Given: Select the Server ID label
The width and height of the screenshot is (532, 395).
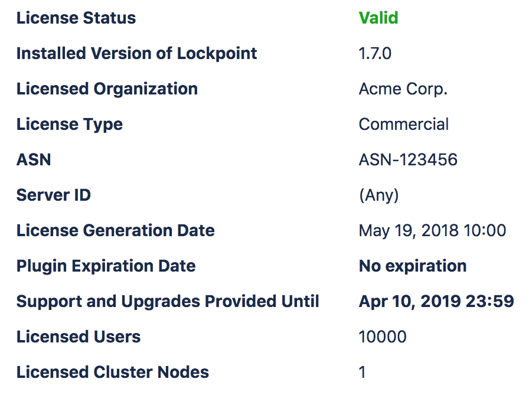Looking at the screenshot, I should pyautogui.click(x=54, y=195).
